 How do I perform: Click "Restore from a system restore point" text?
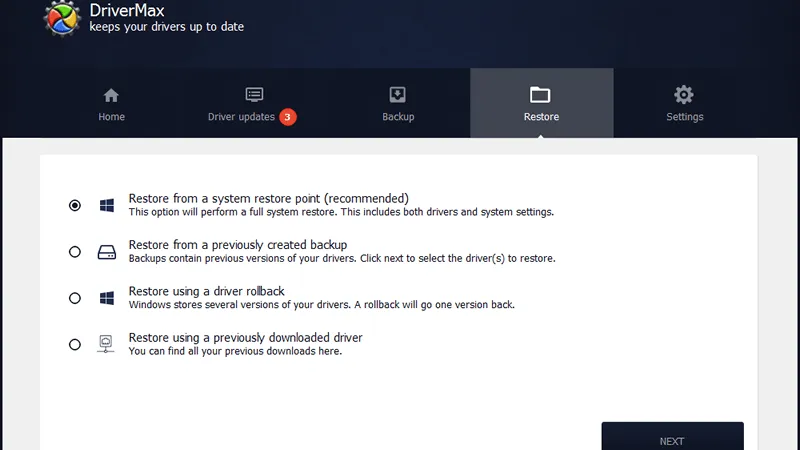pyautogui.click(x=268, y=198)
